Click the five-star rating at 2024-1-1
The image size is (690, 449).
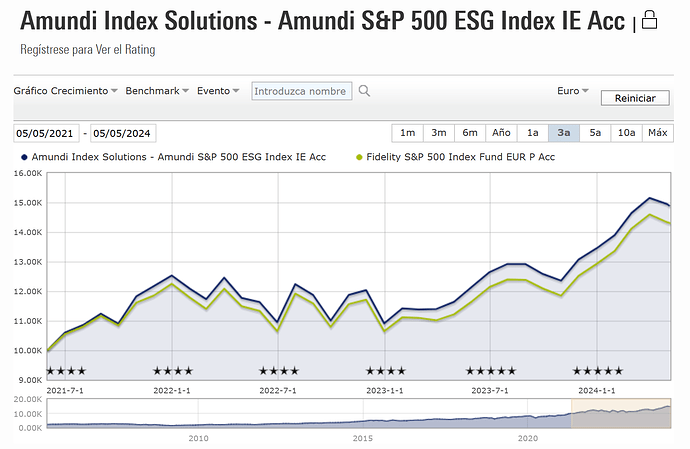tap(597, 371)
